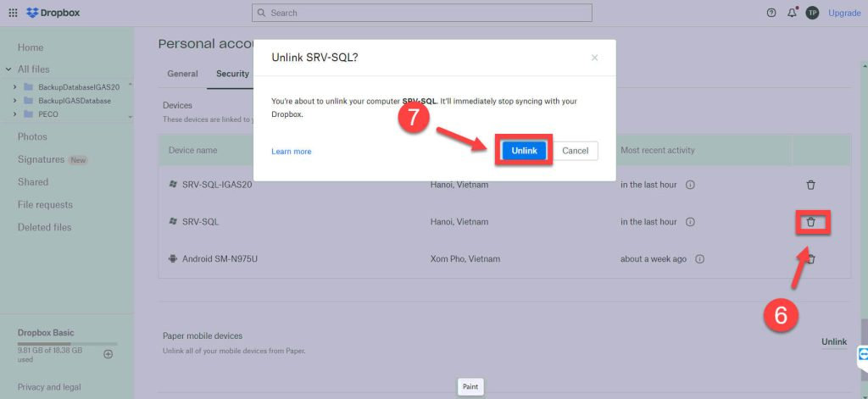868x399 pixels.
Task: Expand the BackupDatabaseIGAS20 folder arrow
Action: click(15, 87)
